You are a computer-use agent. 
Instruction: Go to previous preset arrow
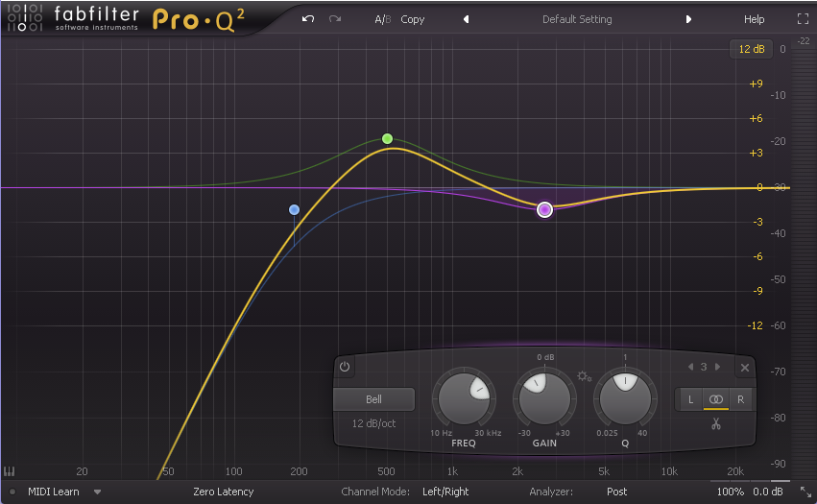[x=467, y=19]
